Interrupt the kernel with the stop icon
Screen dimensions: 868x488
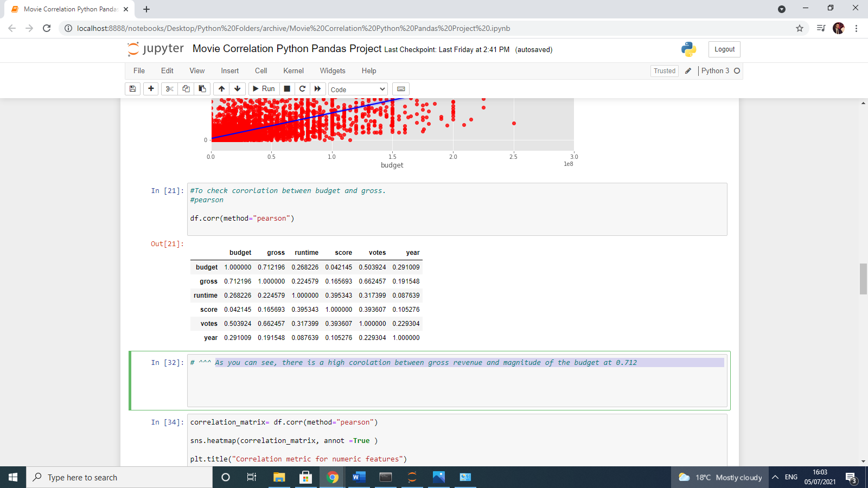286,88
